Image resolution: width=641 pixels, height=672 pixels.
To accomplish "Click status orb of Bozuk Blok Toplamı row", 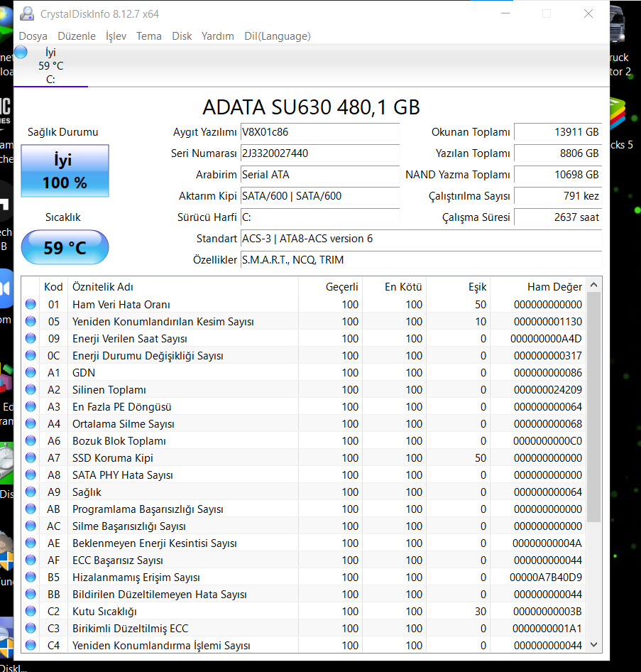I will [31, 441].
